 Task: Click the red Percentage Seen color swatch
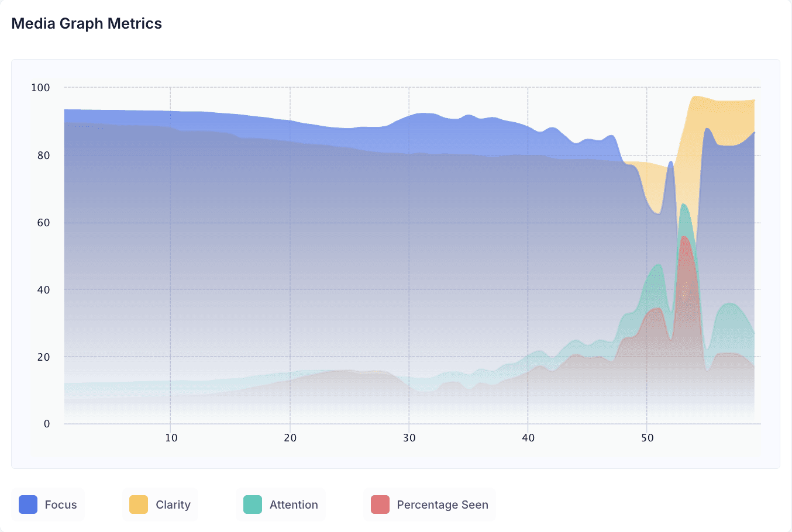[380, 505]
